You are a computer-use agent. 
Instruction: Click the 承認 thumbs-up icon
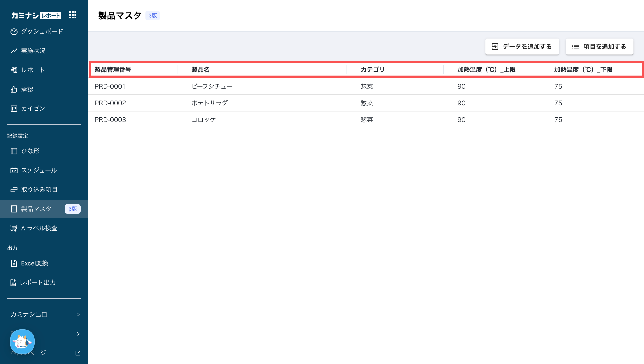pyautogui.click(x=14, y=89)
